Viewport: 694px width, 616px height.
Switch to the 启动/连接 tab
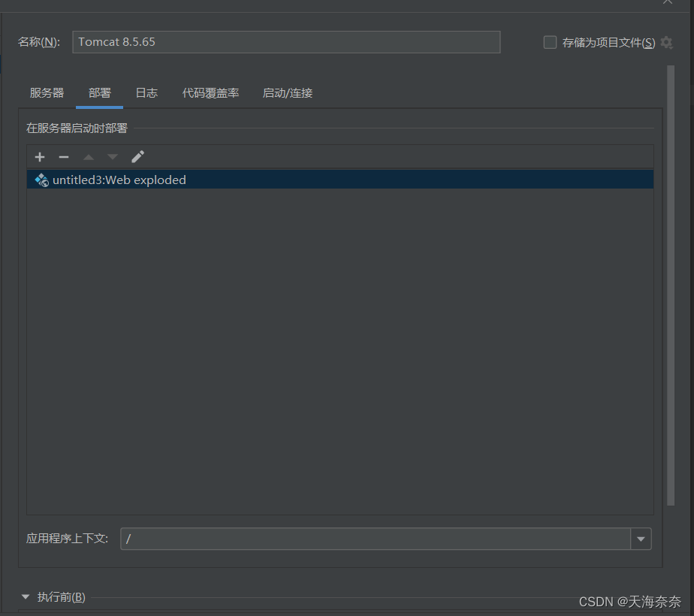point(287,93)
